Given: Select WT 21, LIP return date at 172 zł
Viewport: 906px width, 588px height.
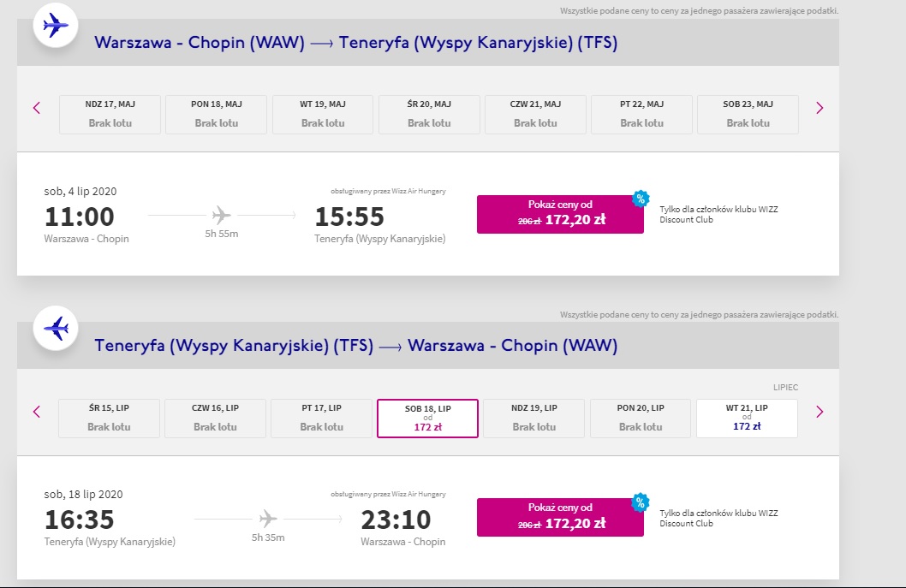Looking at the screenshot, I should (747, 419).
